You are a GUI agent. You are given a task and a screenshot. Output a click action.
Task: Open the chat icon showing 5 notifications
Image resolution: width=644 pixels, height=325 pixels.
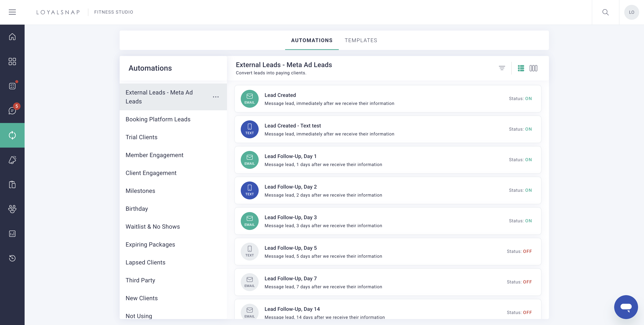point(12,111)
